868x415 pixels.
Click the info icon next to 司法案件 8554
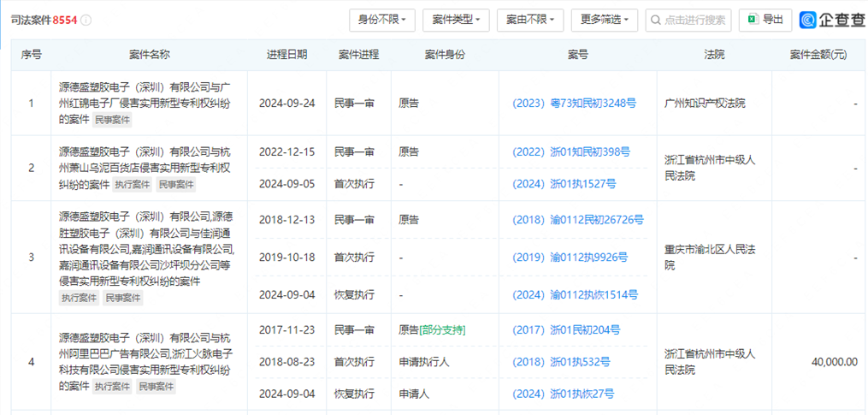coord(86,21)
